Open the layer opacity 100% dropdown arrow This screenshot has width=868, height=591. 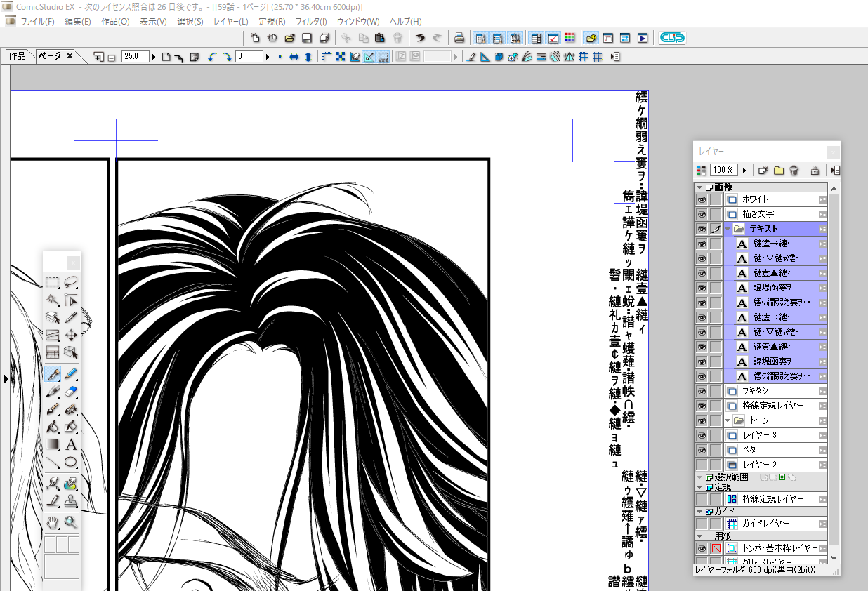click(744, 170)
